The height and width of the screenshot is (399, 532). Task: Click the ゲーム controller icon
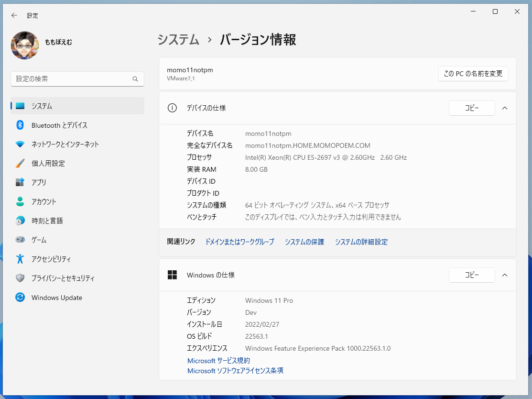tap(20, 240)
